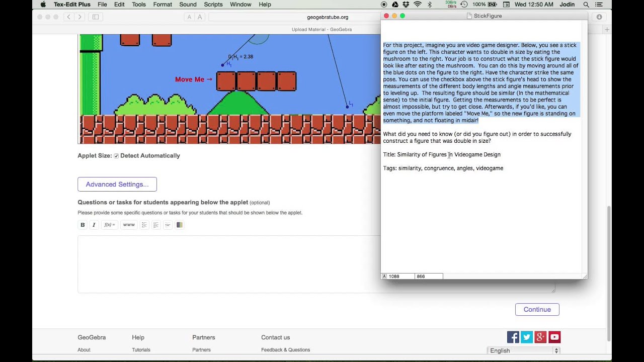
Task: Click Advanced Settings button
Action: 117,184
